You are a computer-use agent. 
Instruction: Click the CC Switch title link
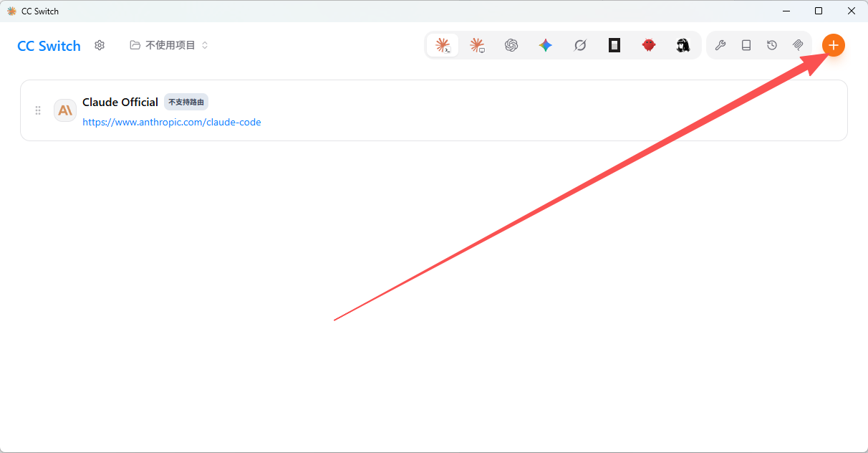coord(49,46)
